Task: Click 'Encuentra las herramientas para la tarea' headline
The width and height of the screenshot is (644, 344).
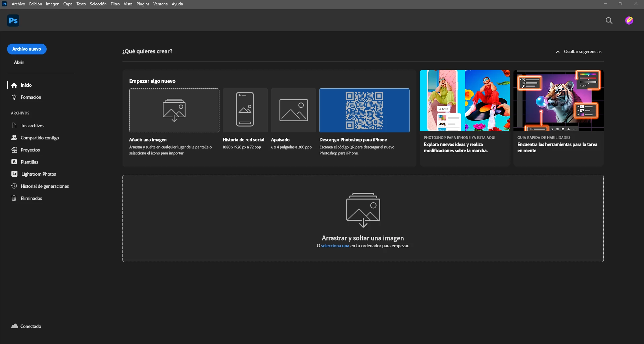Action: (x=557, y=147)
